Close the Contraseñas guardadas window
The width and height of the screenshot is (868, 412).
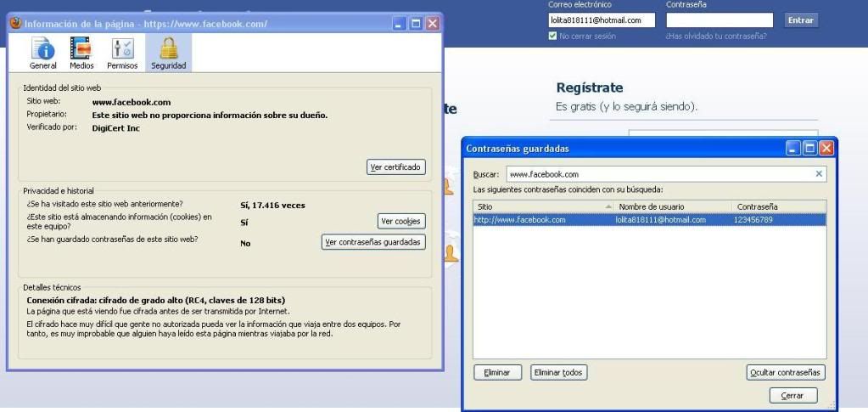tap(826, 148)
